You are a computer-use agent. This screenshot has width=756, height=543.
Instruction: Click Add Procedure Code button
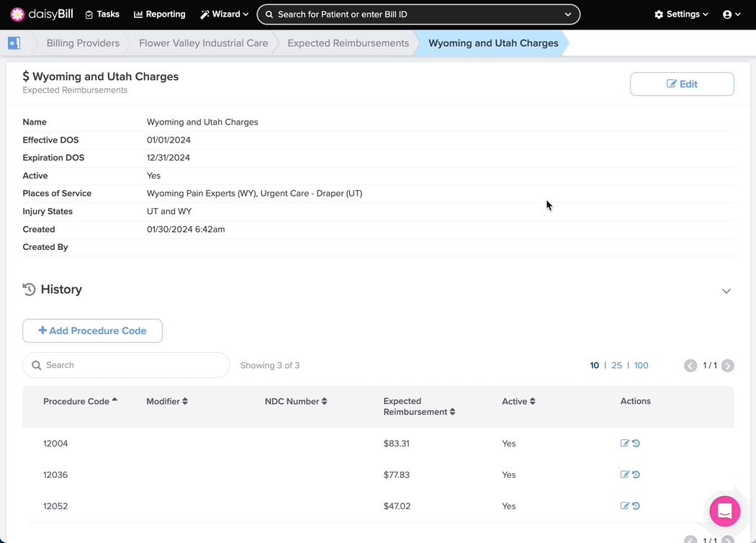tap(92, 331)
